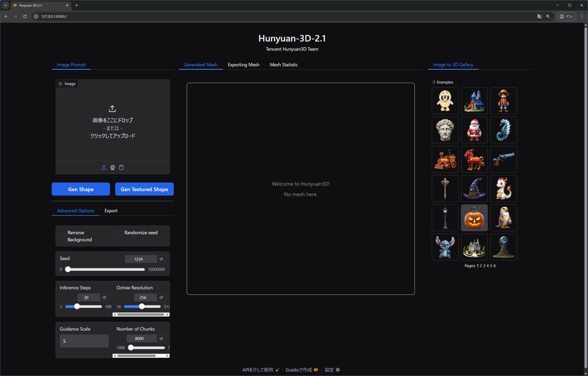Select the eagle example thumbnail
This screenshot has width=588, height=376.
coord(503,218)
